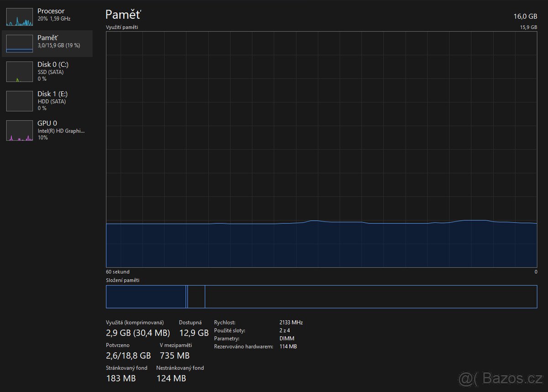Click the Disk 1 mini graph thumbnail
The height and width of the screenshot is (392, 548).
(x=19, y=101)
